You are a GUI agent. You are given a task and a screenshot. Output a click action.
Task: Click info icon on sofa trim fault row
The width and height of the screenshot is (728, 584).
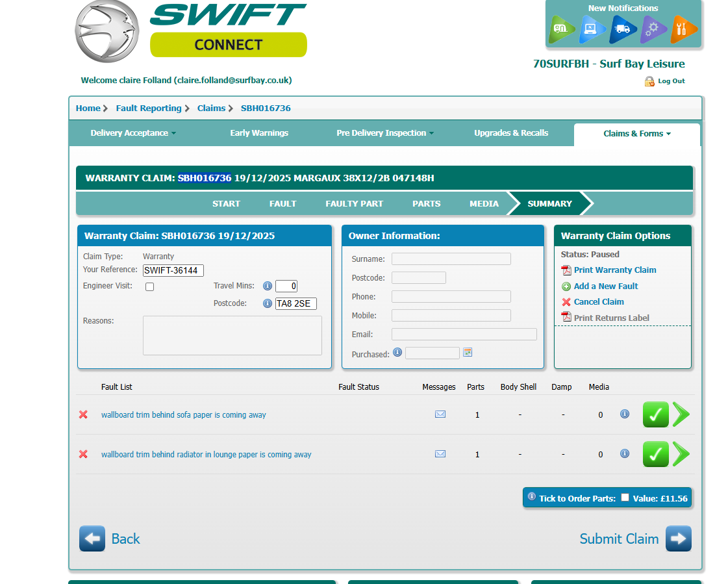click(x=625, y=414)
